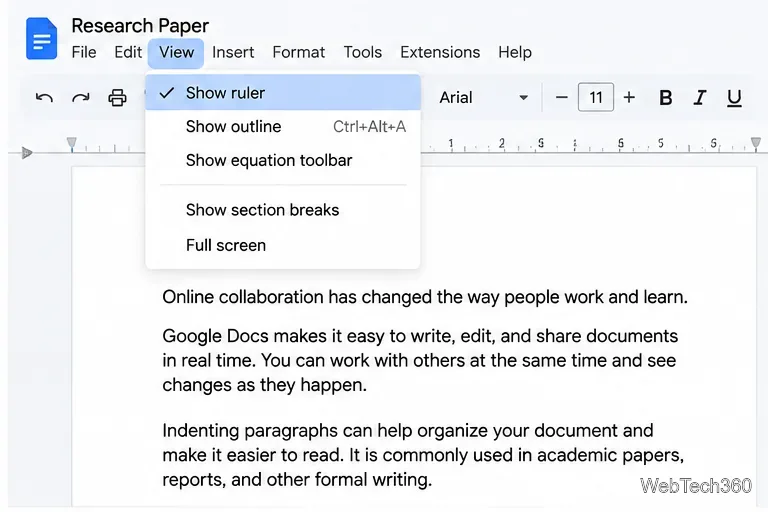
Task: Toggle Italic formatting
Action: pyautogui.click(x=700, y=98)
